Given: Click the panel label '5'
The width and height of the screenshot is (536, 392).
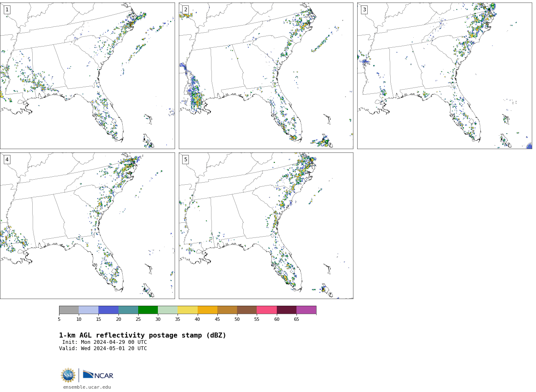Looking at the screenshot, I should (x=186, y=160).
